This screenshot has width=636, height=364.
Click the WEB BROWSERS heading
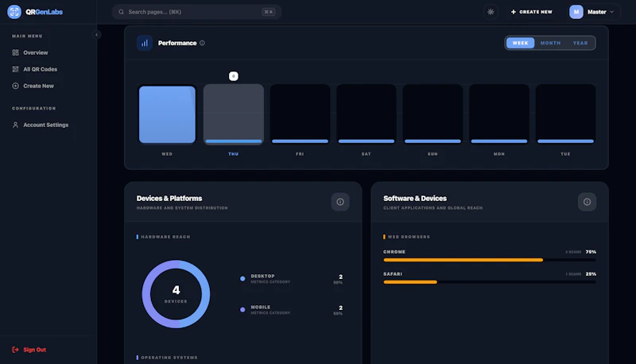(x=409, y=237)
